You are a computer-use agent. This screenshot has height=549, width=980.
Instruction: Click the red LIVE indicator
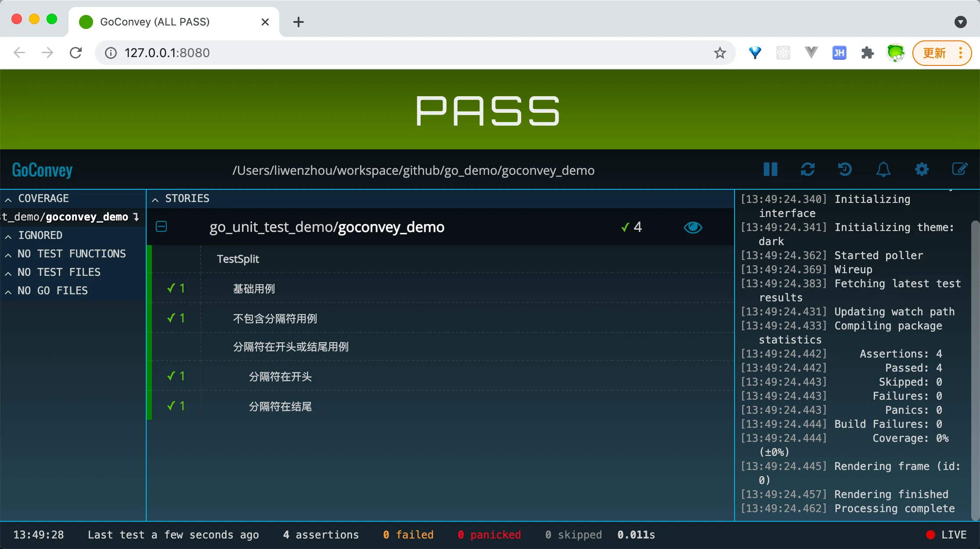946,535
